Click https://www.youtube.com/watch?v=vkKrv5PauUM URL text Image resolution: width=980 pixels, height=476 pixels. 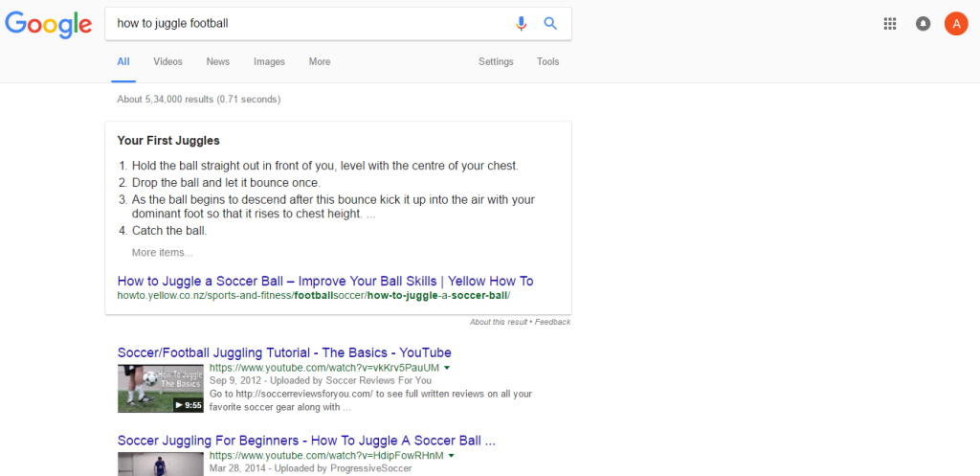[324, 368]
